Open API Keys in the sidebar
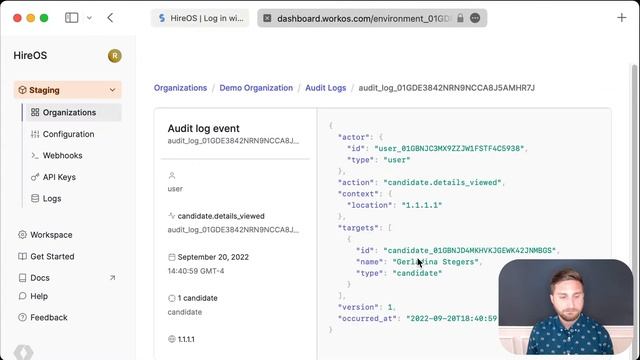 [53, 177]
